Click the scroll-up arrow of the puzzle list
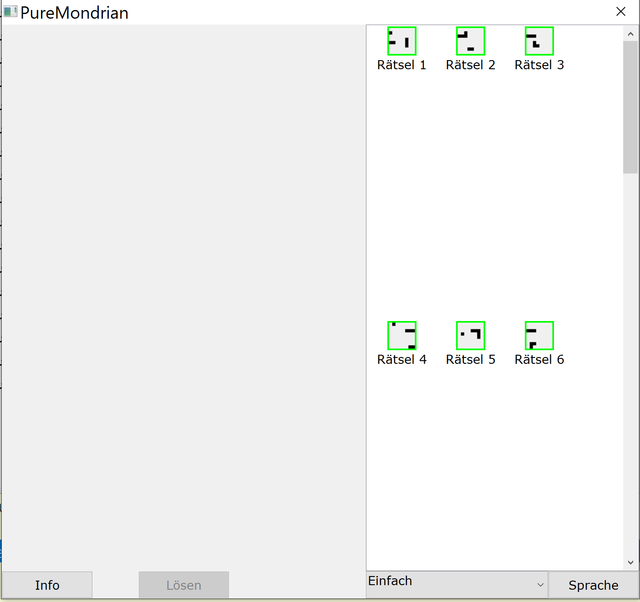 click(x=631, y=34)
